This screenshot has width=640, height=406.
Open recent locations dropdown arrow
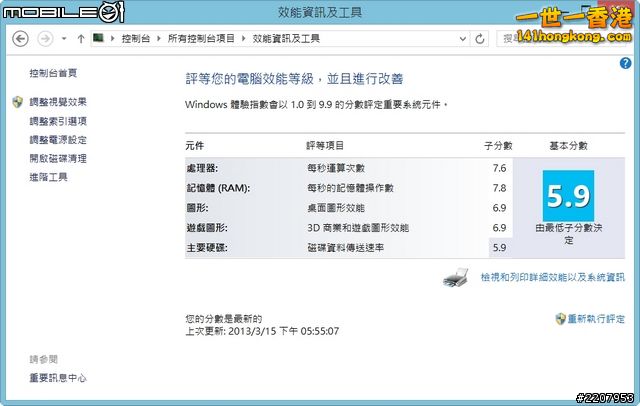pos(63,39)
